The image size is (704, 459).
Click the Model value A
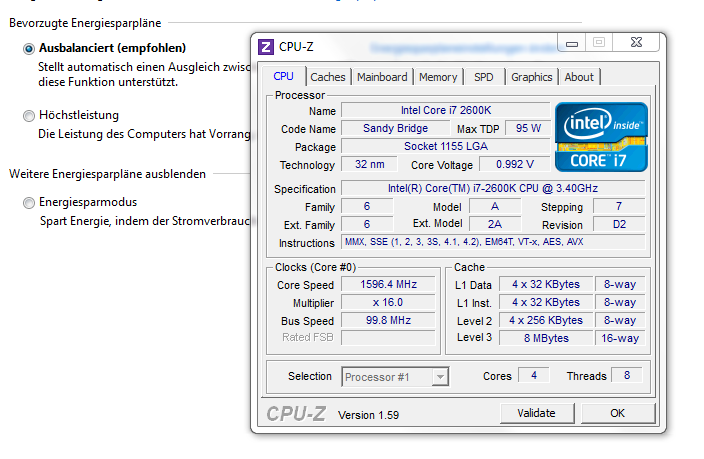495,206
